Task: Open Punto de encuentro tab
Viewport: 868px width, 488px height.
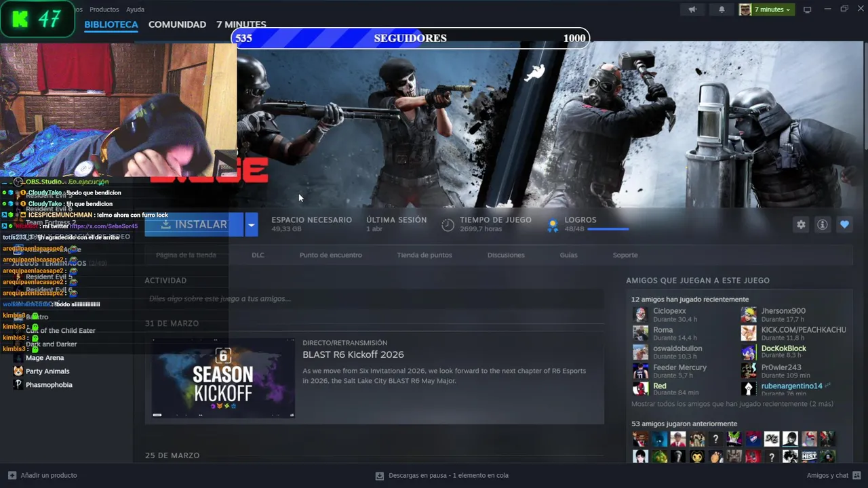Action: 331,255
